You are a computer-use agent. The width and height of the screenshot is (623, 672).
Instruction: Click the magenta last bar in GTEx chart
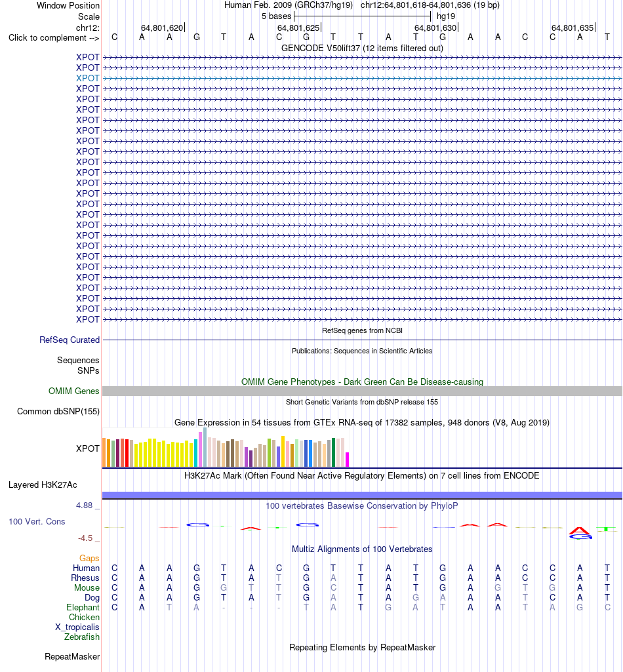348,460
